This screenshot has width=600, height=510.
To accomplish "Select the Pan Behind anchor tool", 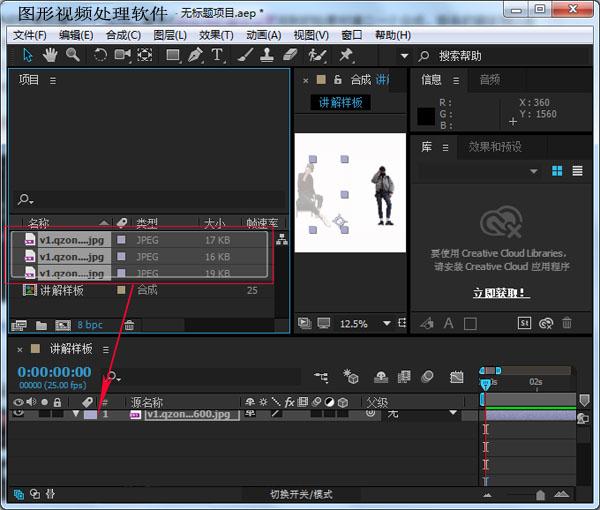I will click(145, 55).
